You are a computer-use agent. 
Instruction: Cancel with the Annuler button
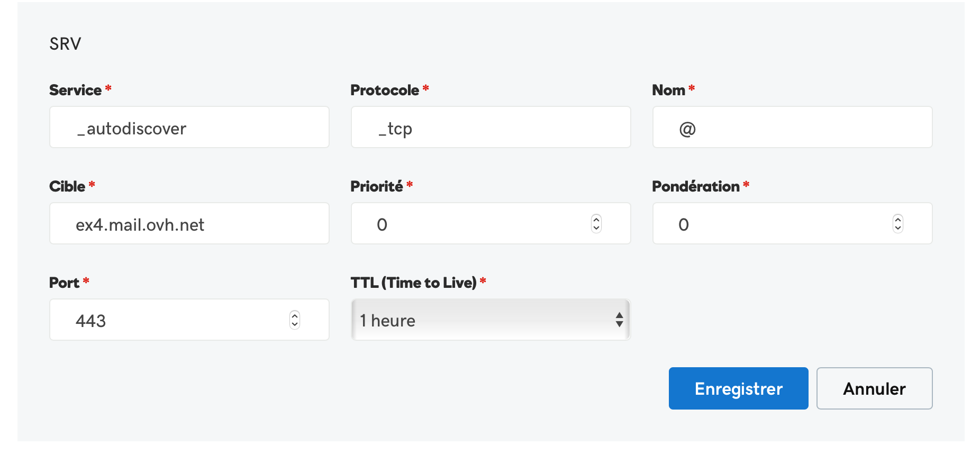(874, 388)
